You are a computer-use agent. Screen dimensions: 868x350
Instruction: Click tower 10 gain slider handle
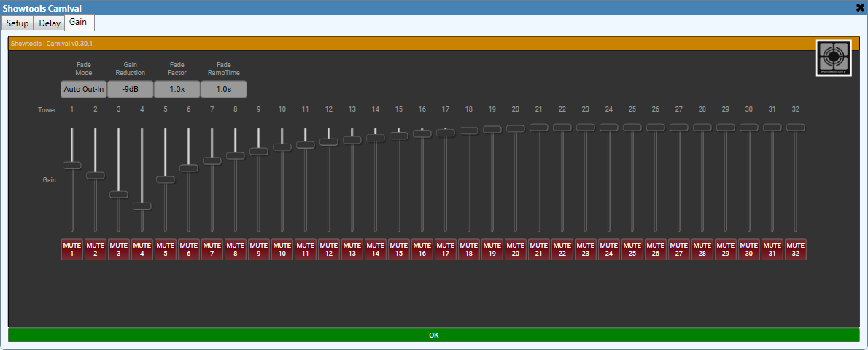282,147
